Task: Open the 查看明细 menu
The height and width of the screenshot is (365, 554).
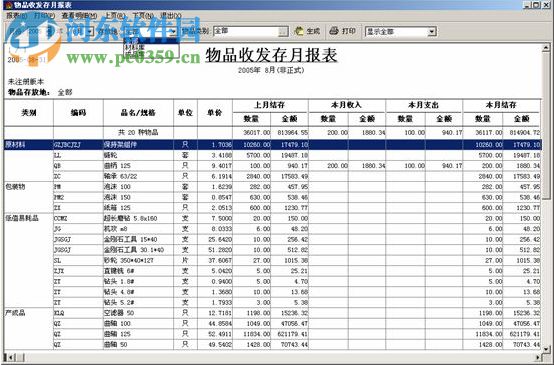Action: [x=79, y=16]
